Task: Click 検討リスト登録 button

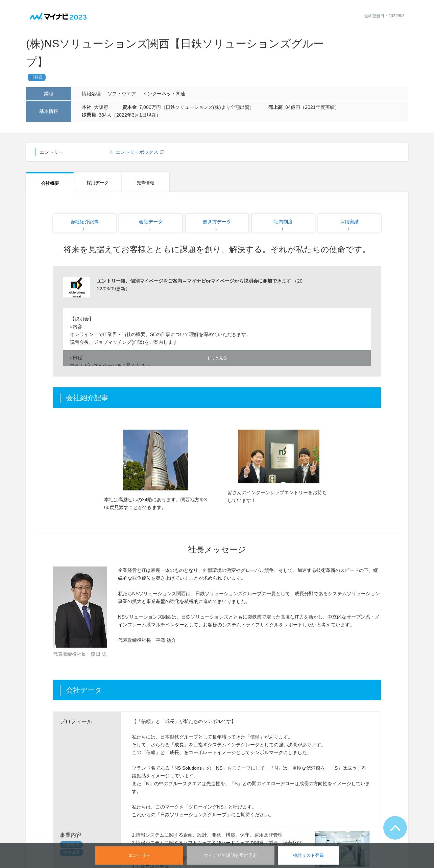Action: click(x=308, y=855)
